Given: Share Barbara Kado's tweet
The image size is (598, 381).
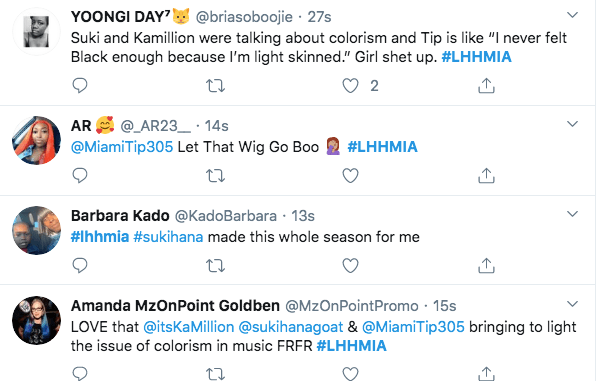Looking at the screenshot, I should click(x=486, y=265).
